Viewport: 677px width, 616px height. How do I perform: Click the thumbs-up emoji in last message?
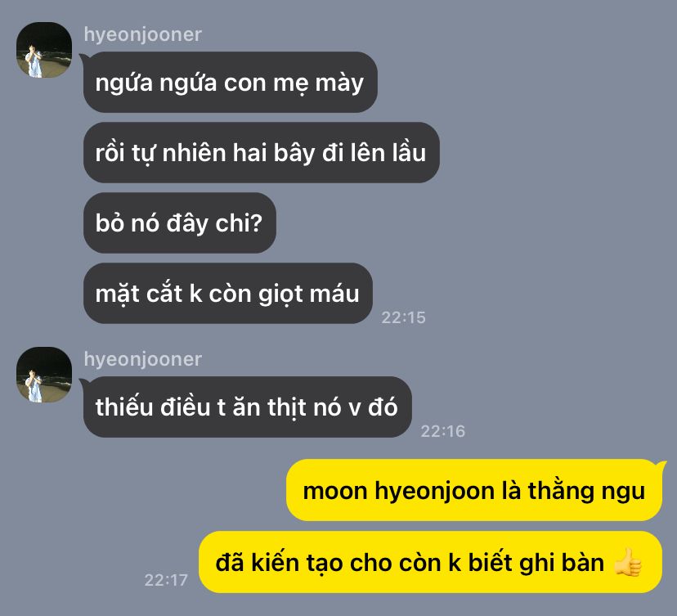(x=628, y=562)
